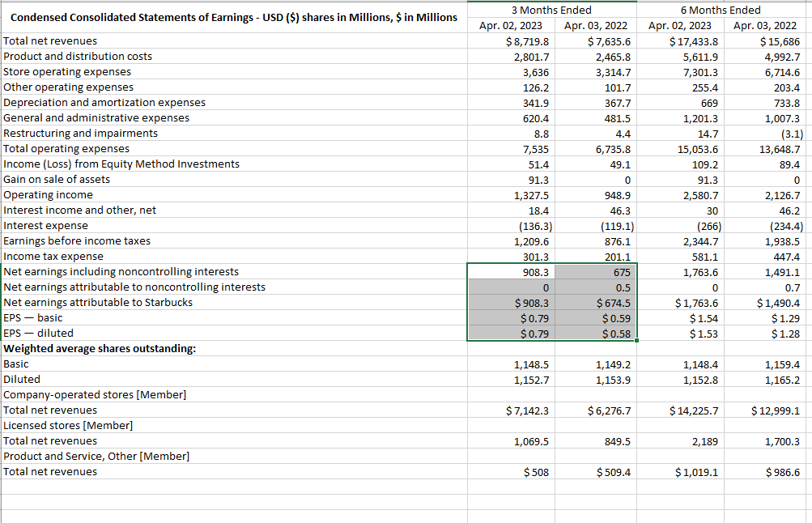The height and width of the screenshot is (523, 812).
Task: Click the 2,189 licensed stores six-month cell
Action: [681, 442]
